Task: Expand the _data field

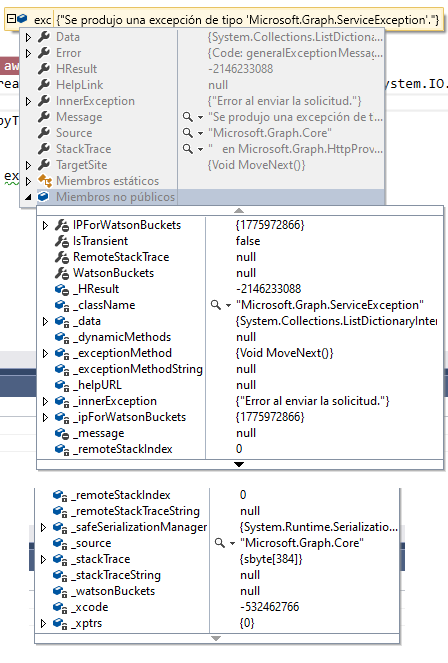Action: (45, 321)
